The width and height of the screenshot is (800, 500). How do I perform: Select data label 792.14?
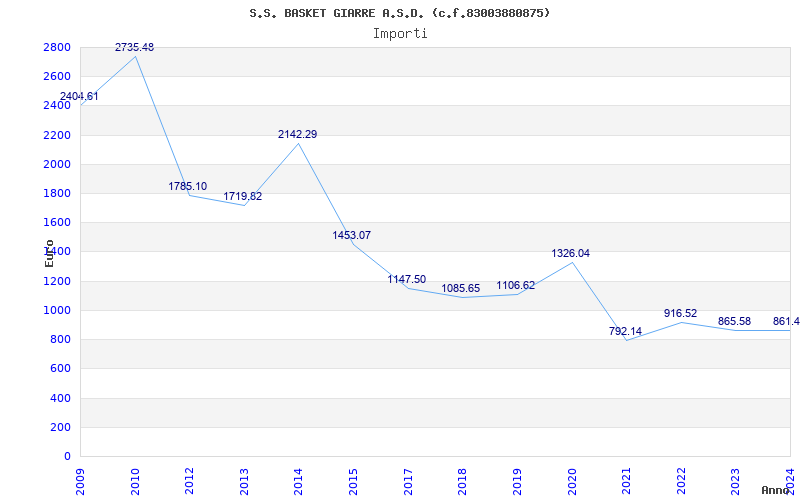point(625,331)
